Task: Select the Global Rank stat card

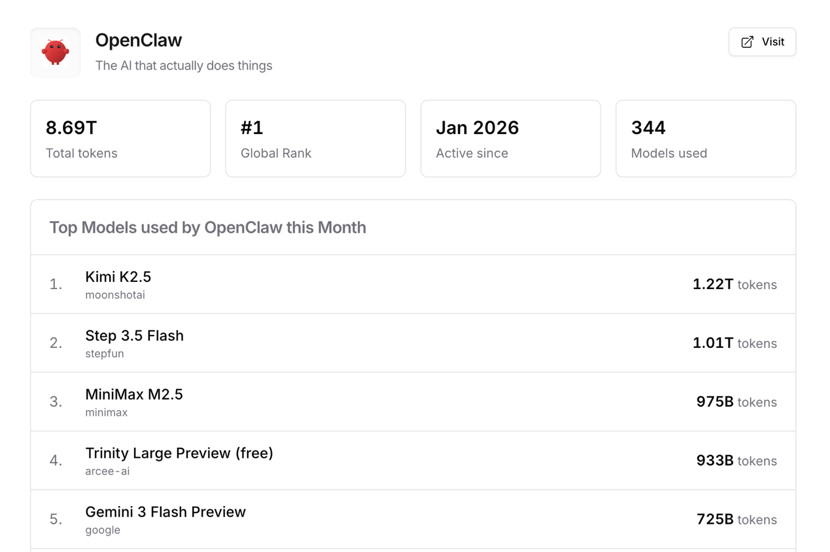Action: pos(315,139)
